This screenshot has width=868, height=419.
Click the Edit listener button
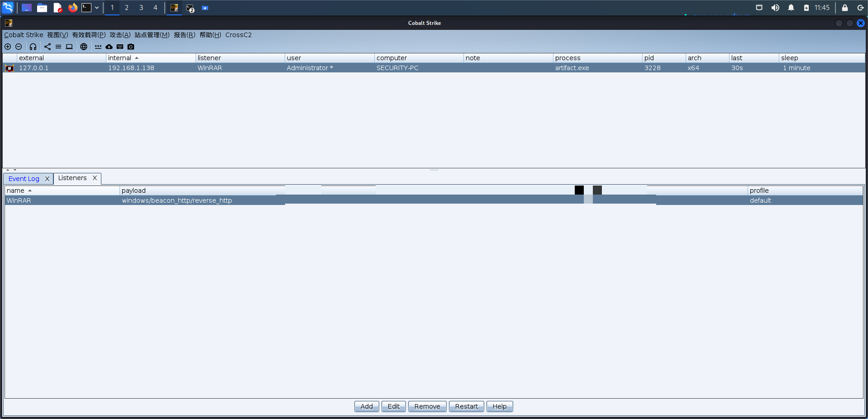tap(394, 406)
